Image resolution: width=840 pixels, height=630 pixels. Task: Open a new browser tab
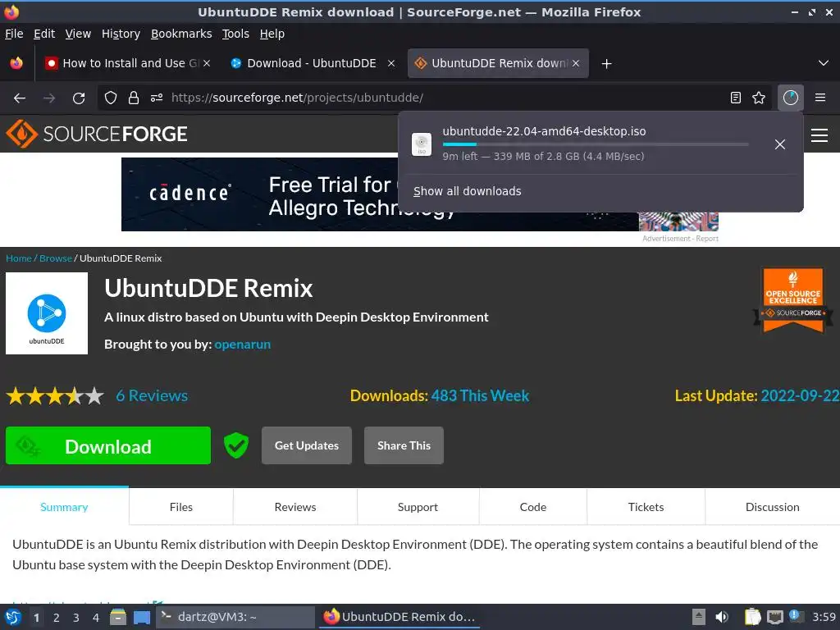pos(606,64)
